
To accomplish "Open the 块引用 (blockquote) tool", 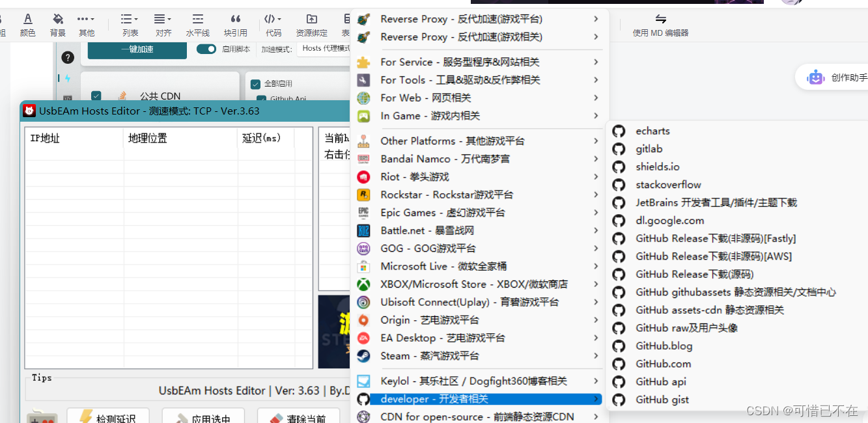I will click(235, 20).
